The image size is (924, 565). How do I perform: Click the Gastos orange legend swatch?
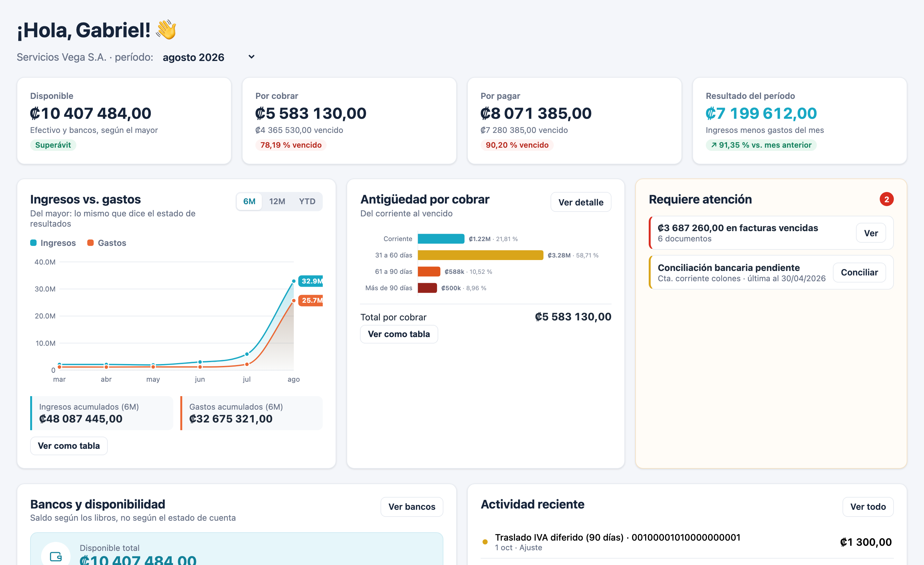pyautogui.click(x=90, y=243)
